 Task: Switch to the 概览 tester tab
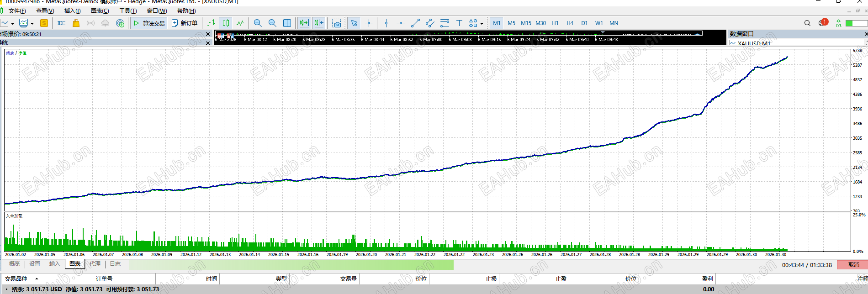coord(15,264)
